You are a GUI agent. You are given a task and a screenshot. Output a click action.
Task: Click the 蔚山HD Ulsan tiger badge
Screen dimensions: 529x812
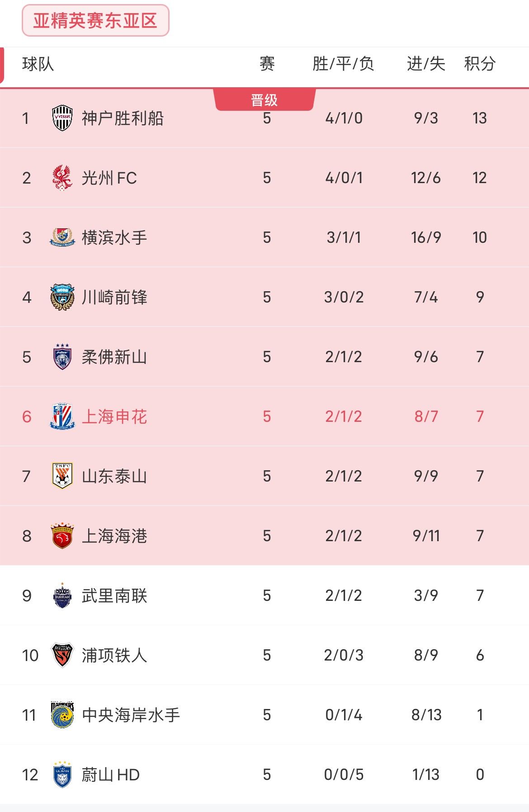pos(62,774)
